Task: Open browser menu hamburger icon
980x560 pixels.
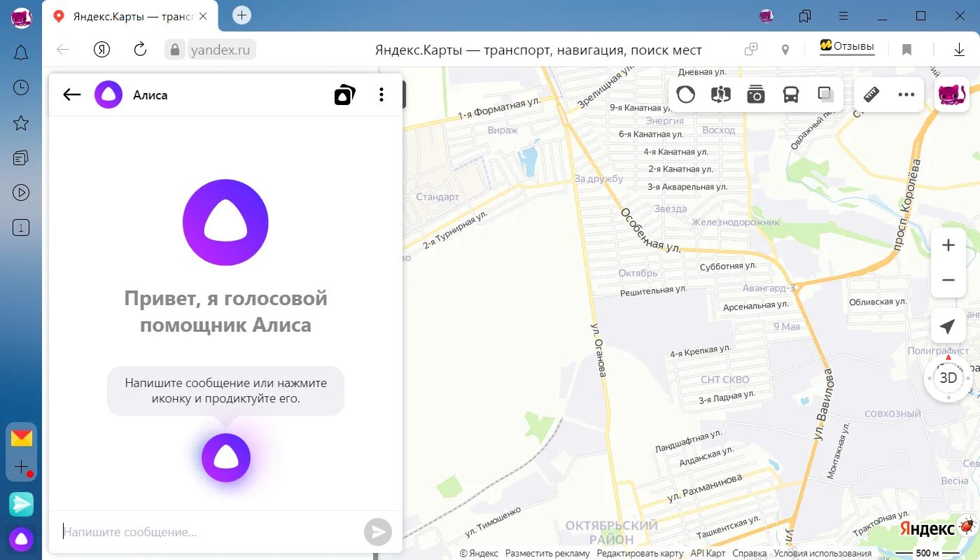Action: pos(843,15)
